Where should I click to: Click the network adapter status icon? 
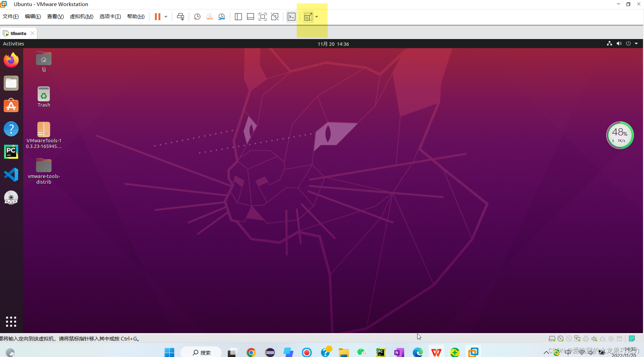click(x=577, y=339)
